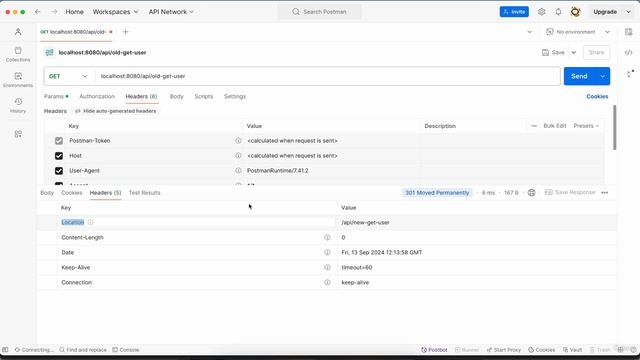Open the notifications bell
The width and height of the screenshot is (640, 360).
click(x=558, y=12)
